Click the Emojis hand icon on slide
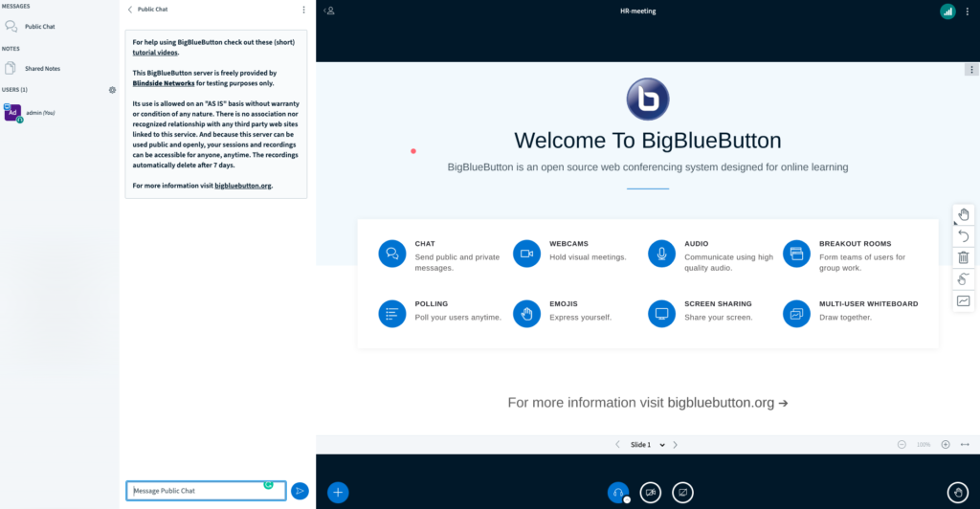 (x=527, y=314)
